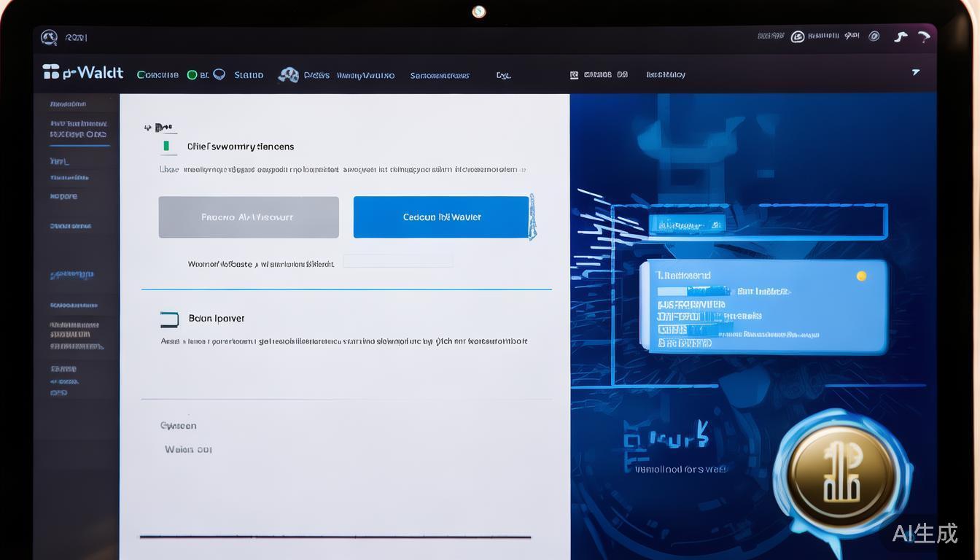Viewport: 980px width, 560px height.
Task: Click the blue Cedcun Wavier button
Action: tap(441, 217)
